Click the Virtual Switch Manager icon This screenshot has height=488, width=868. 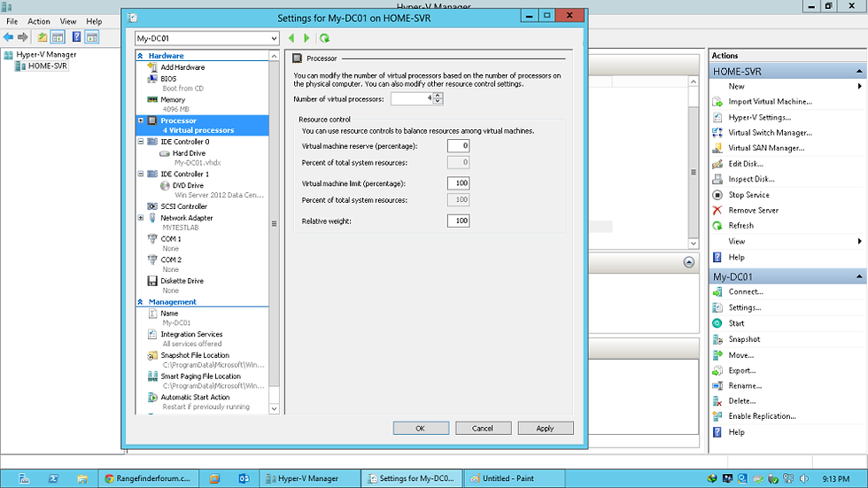[717, 133]
